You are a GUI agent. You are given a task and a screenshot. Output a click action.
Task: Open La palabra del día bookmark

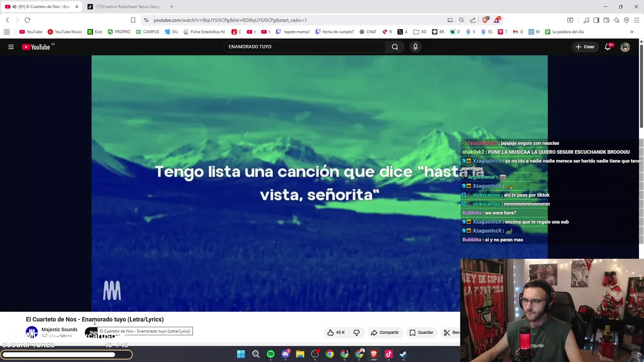pos(564,32)
